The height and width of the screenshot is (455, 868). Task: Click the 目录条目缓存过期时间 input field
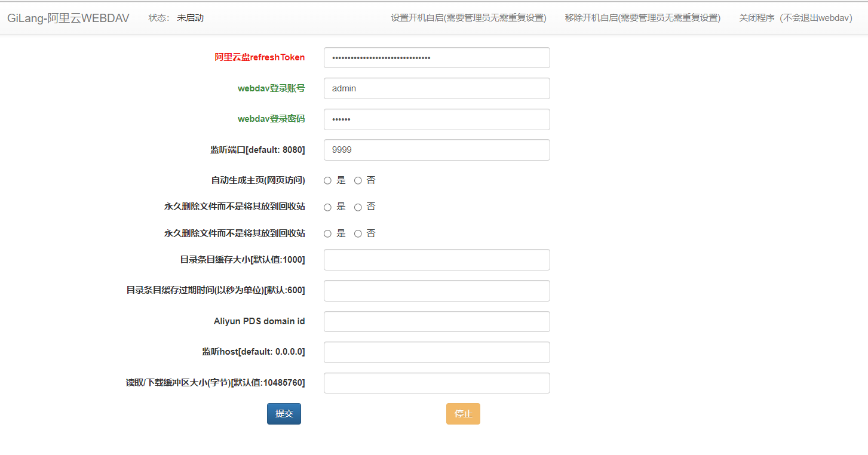tap(437, 291)
